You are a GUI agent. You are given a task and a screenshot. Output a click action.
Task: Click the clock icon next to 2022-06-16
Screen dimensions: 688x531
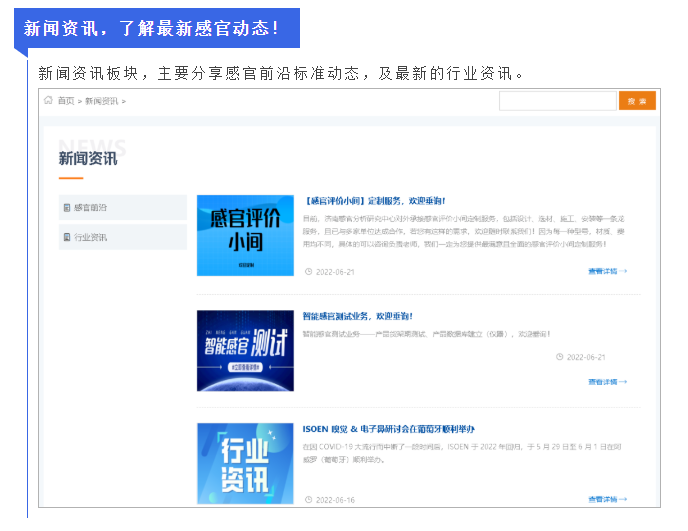point(308,499)
